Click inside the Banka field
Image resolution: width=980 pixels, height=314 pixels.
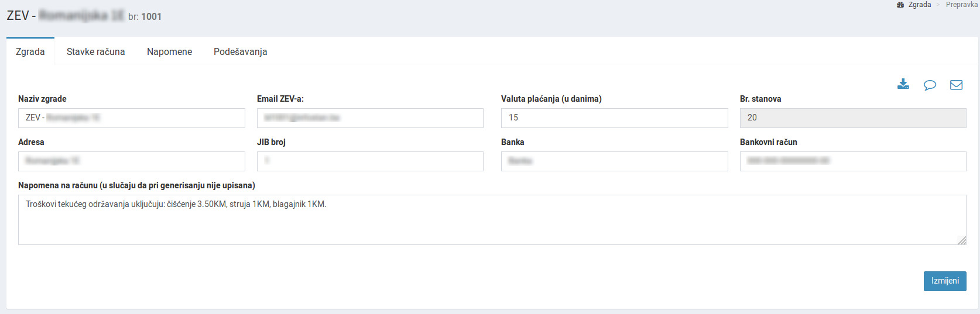pos(614,161)
